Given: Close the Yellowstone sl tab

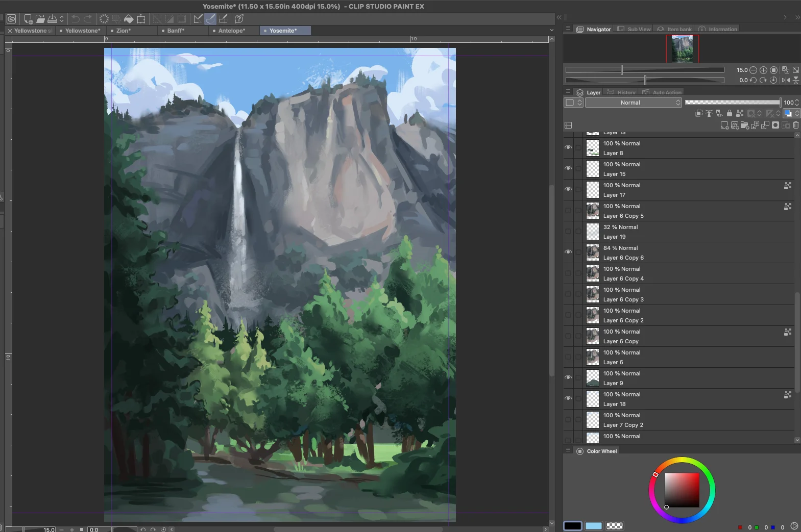Looking at the screenshot, I should pyautogui.click(x=10, y=31).
